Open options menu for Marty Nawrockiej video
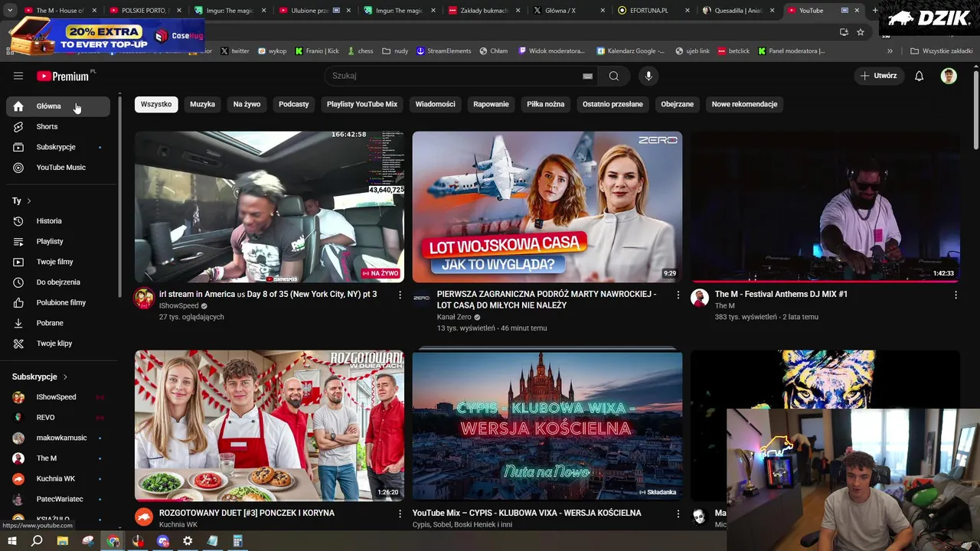Image resolution: width=980 pixels, height=551 pixels. 678,295
